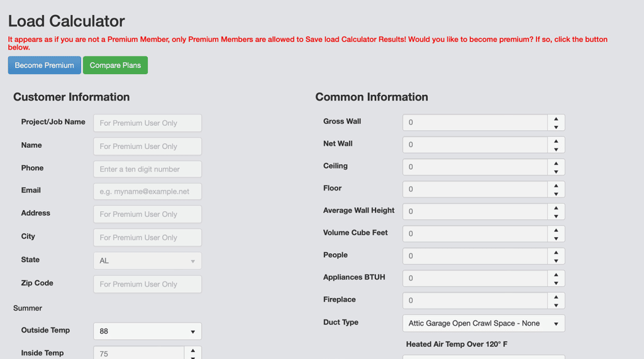Increase Fireplace count with up arrow

[556, 297]
